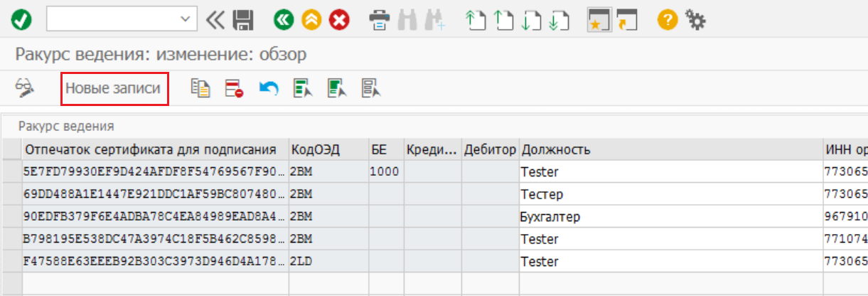This screenshot has width=868, height=296.
Task: Click into the command input field
Action: tap(112, 19)
